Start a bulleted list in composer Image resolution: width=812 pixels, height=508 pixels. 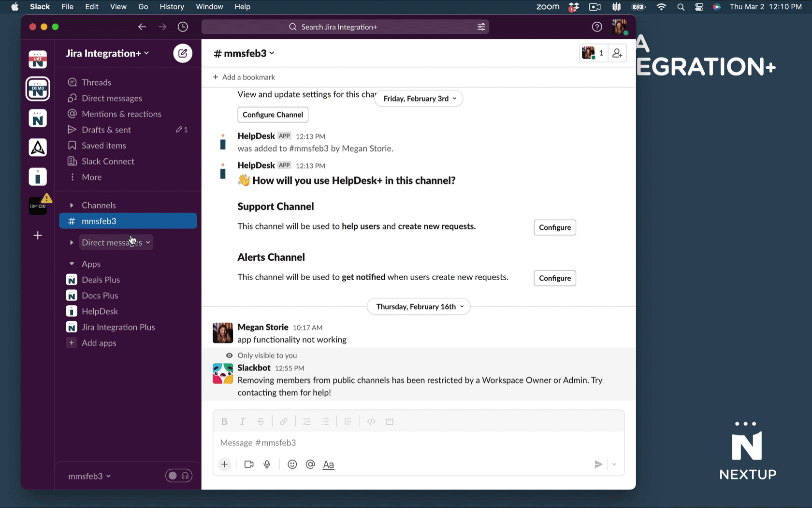coord(325,421)
